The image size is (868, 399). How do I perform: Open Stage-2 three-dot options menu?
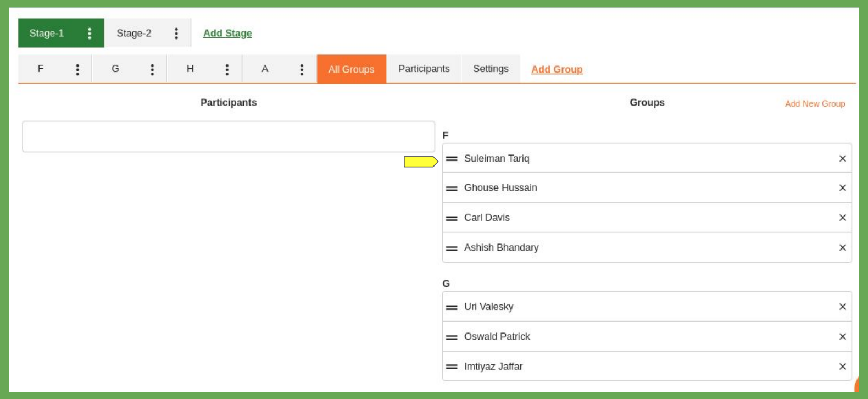click(176, 34)
